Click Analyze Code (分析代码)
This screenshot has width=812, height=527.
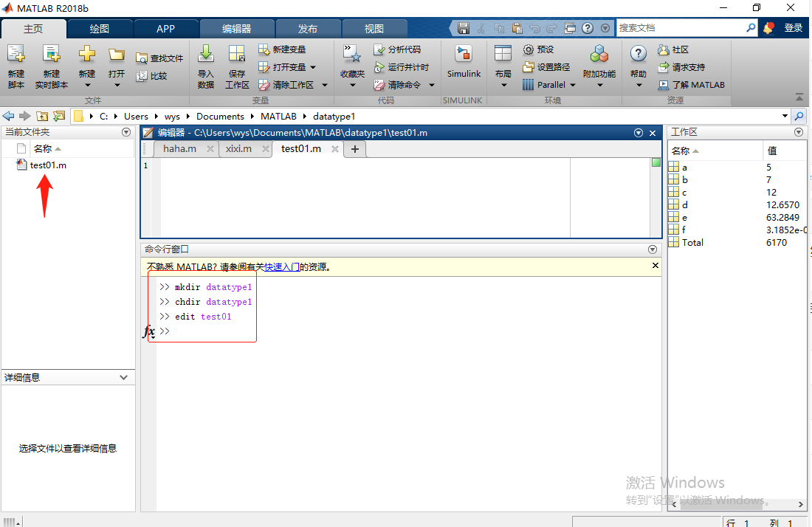click(x=397, y=49)
